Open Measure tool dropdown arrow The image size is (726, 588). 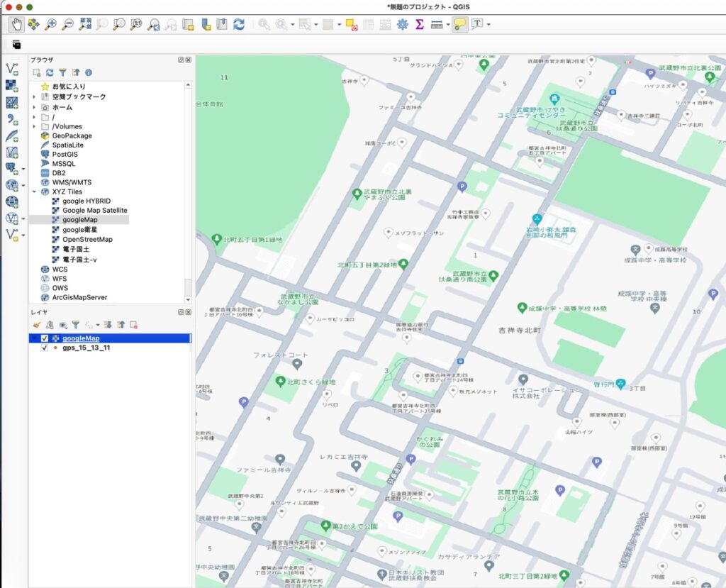(x=448, y=25)
